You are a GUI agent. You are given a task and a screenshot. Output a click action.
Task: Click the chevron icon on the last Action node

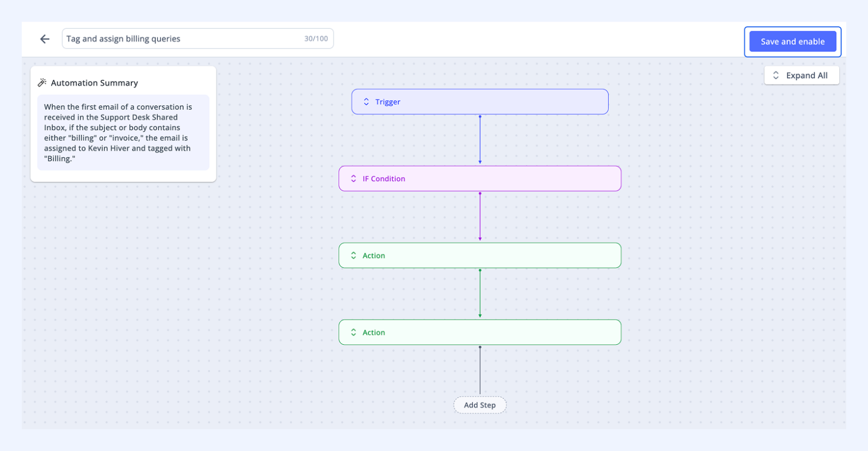click(x=353, y=333)
